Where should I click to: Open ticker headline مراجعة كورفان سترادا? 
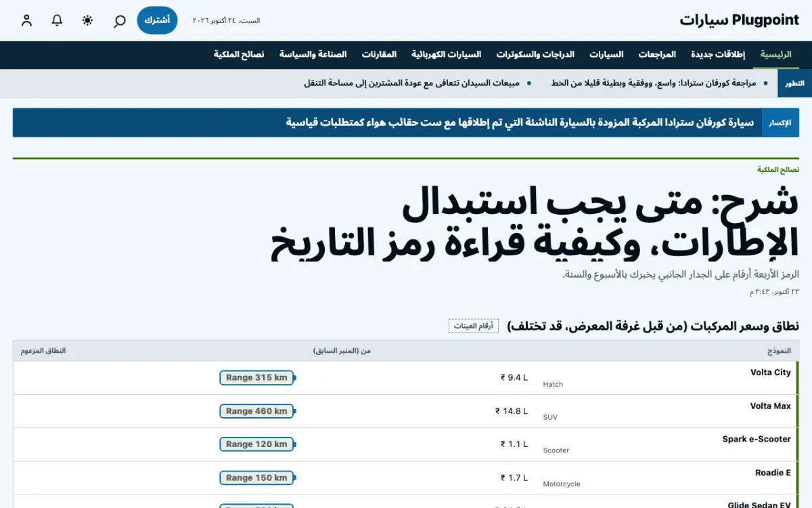[x=655, y=83]
